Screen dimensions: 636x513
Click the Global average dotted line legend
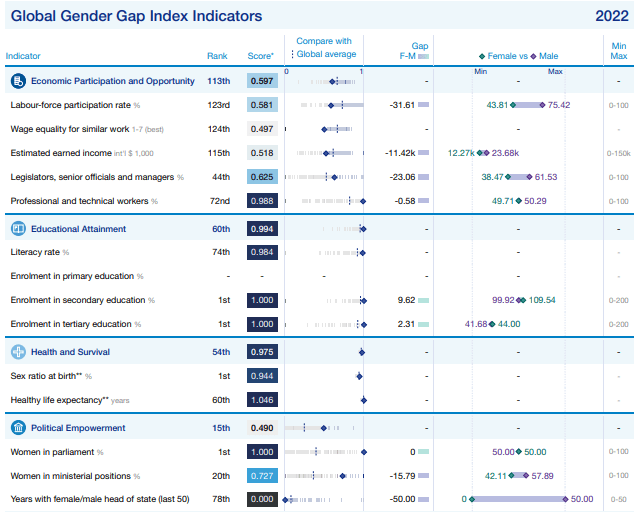click(x=292, y=54)
